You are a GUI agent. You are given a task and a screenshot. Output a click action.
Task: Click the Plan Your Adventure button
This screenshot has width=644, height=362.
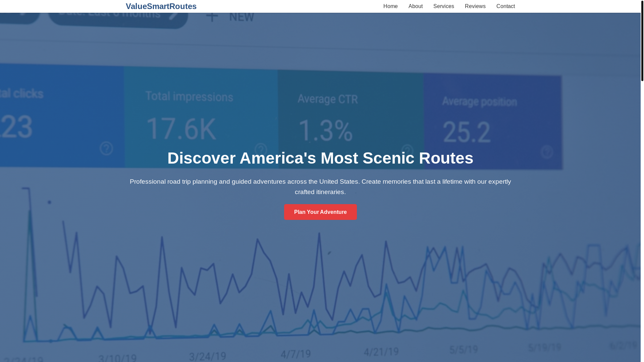coord(320,212)
